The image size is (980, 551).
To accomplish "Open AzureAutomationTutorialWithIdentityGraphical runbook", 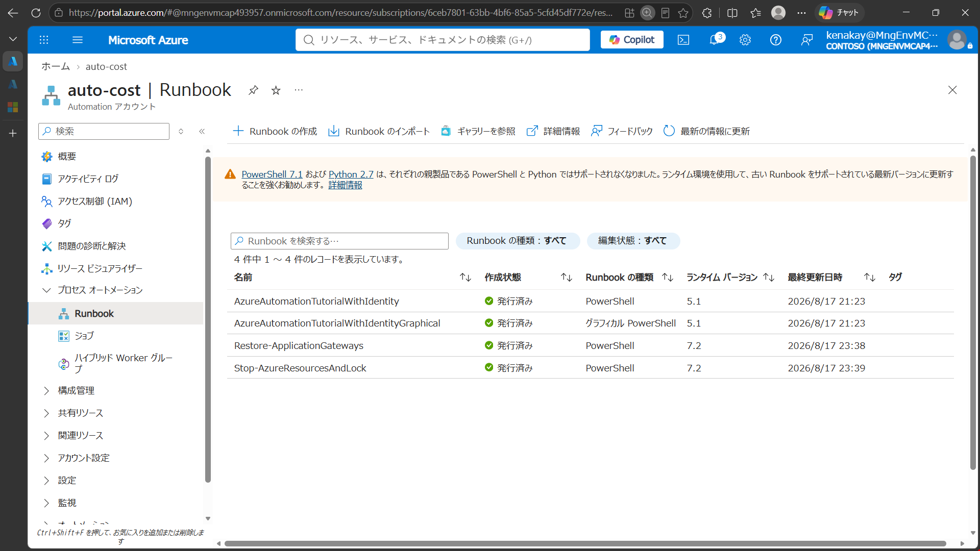I will [x=337, y=323].
